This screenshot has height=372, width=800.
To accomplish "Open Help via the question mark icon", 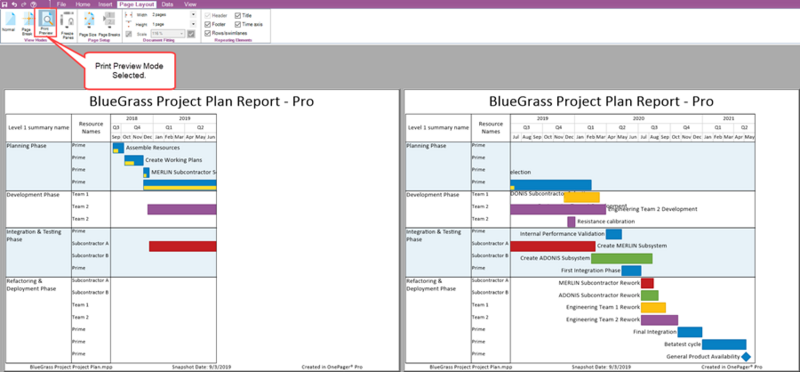I will (x=33, y=4).
